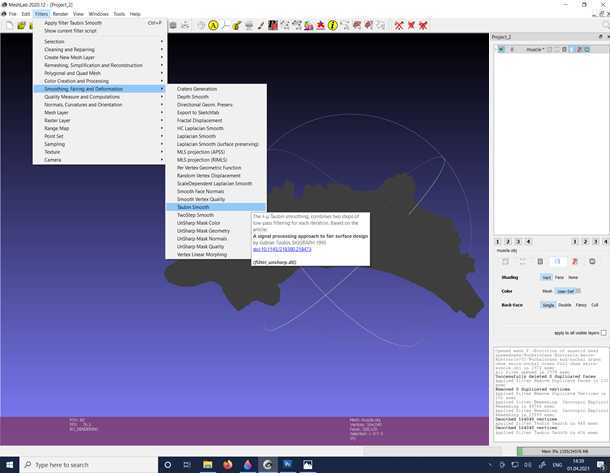This screenshot has width=610, height=473.
Task: Open the Render menu
Action: 60,14
